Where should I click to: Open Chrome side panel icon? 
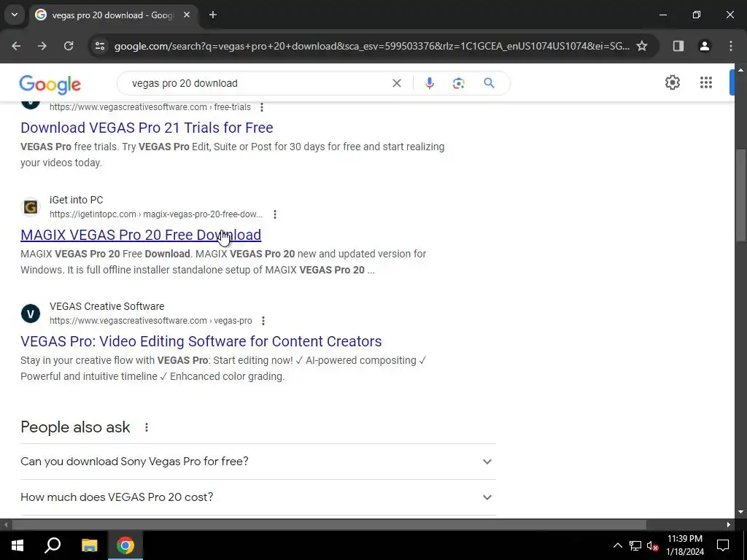pos(678,46)
